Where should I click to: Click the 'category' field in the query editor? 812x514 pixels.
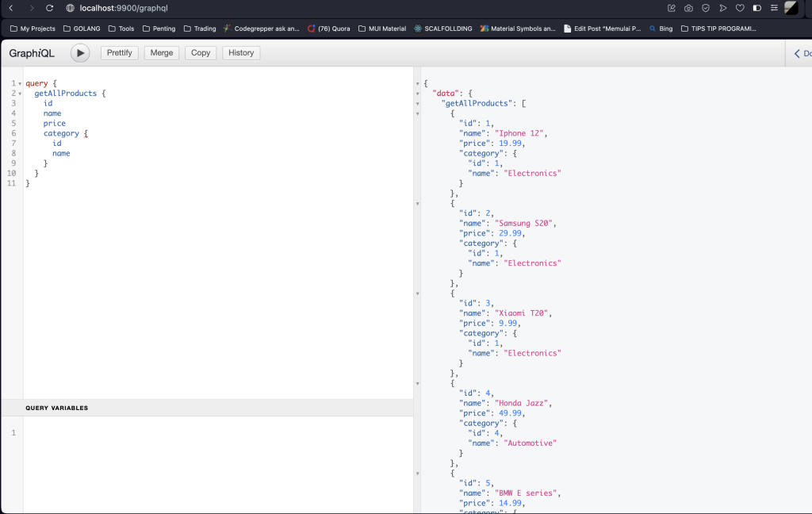(61, 133)
